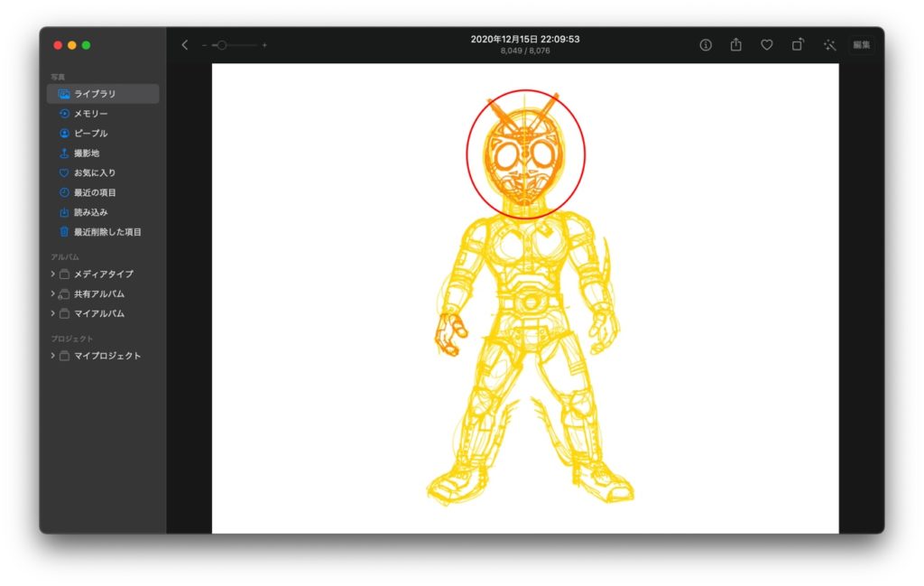Click the zoom slider plus sign
This screenshot has height=586, width=924.
264,45
